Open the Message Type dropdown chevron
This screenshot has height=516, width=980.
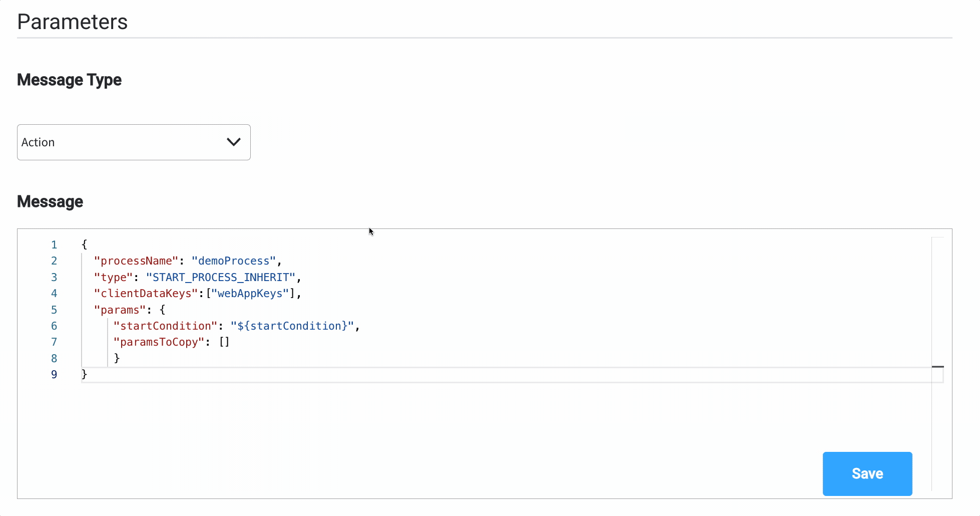(234, 142)
